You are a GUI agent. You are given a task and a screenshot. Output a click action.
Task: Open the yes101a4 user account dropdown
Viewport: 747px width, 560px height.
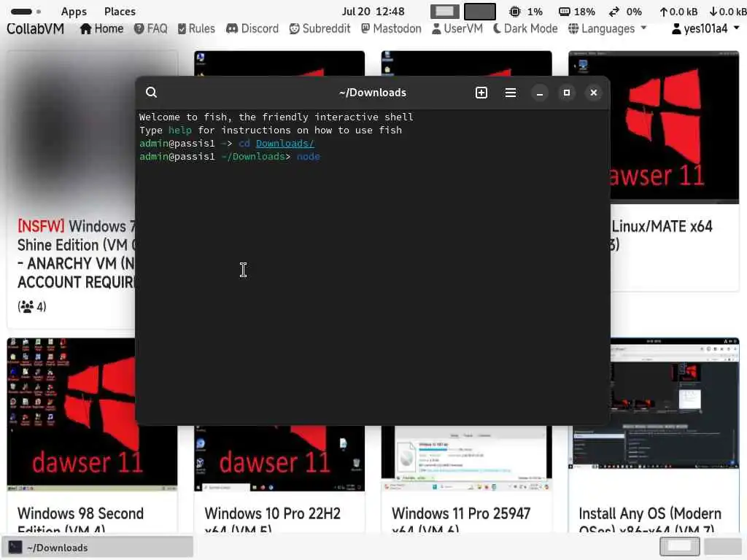pos(705,28)
